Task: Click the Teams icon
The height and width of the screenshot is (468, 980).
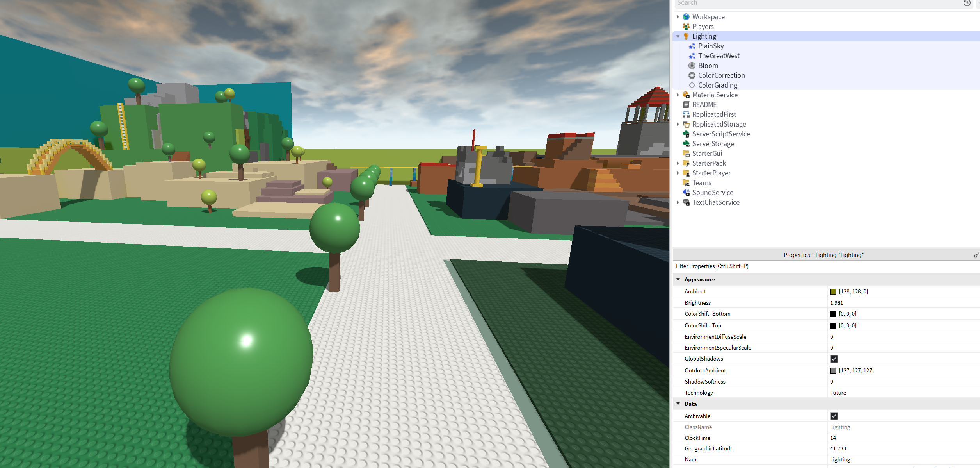Action: point(686,183)
